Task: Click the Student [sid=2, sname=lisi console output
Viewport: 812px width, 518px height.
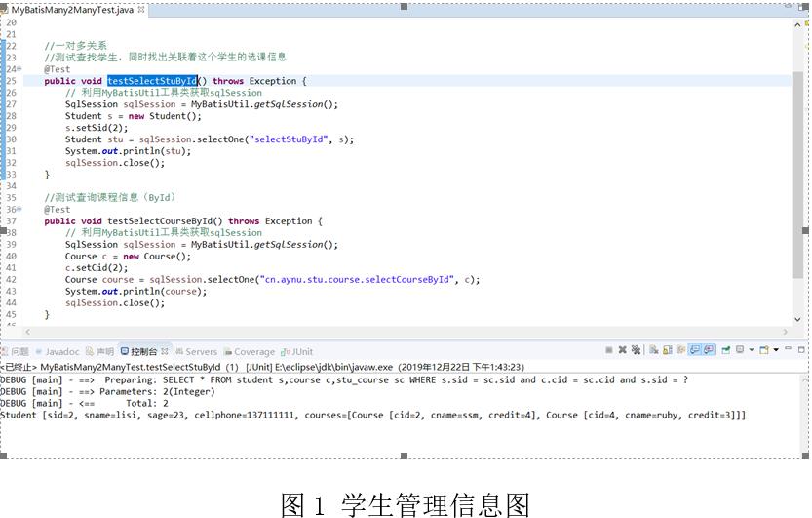Action: (372, 415)
